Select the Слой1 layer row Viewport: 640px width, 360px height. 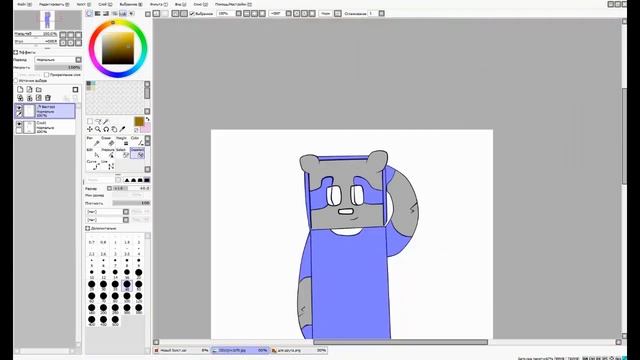coord(45,127)
